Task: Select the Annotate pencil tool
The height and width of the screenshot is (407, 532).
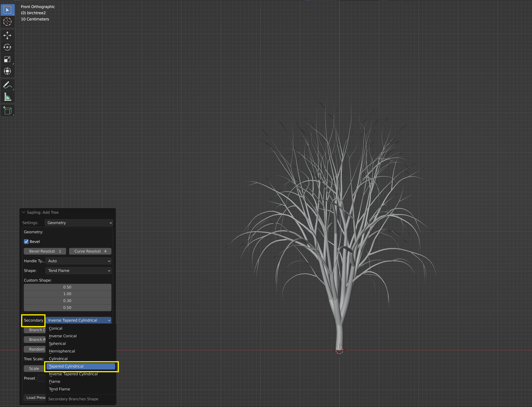Action: [x=7, y=85]
